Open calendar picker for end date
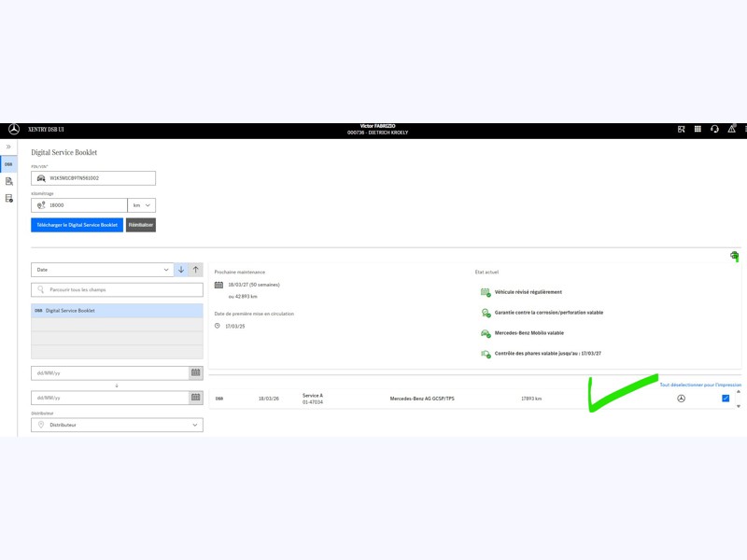 [195, 398]
